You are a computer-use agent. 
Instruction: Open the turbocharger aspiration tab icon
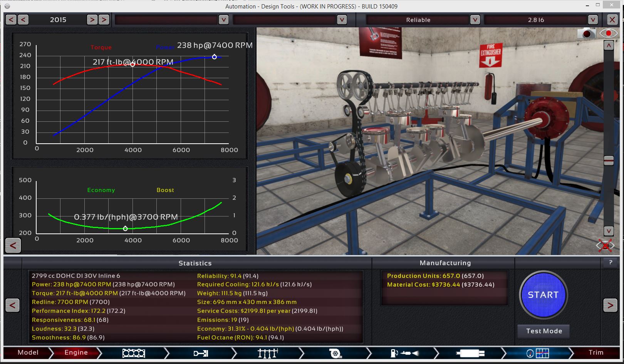[335, 353]
